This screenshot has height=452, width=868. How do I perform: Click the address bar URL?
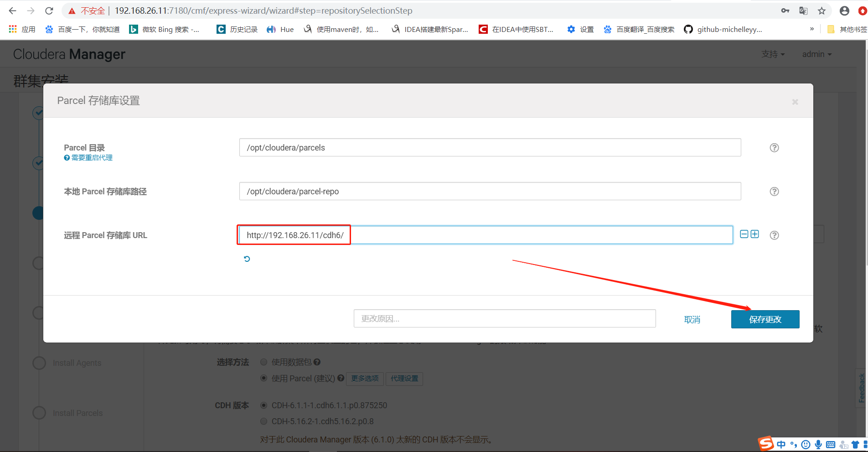coord(263,10)
